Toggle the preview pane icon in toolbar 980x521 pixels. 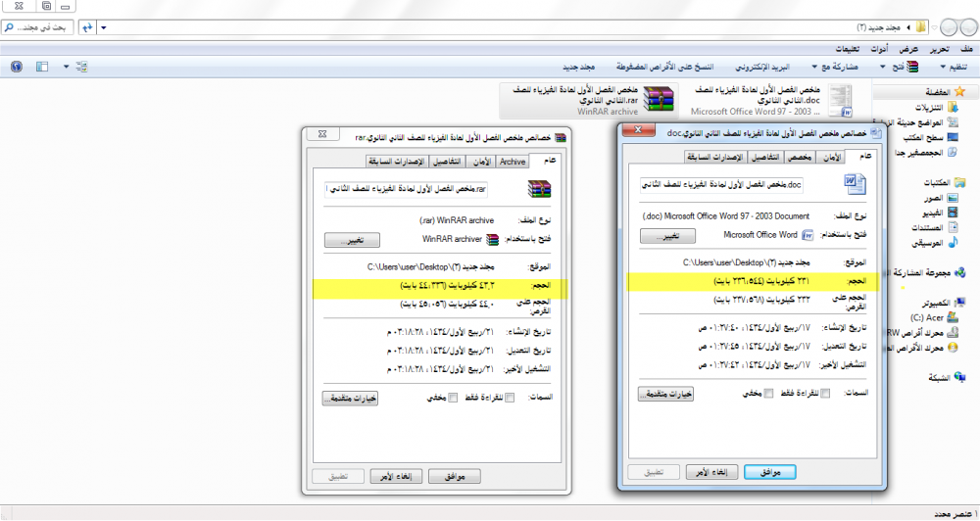click(x=42, y=67)
